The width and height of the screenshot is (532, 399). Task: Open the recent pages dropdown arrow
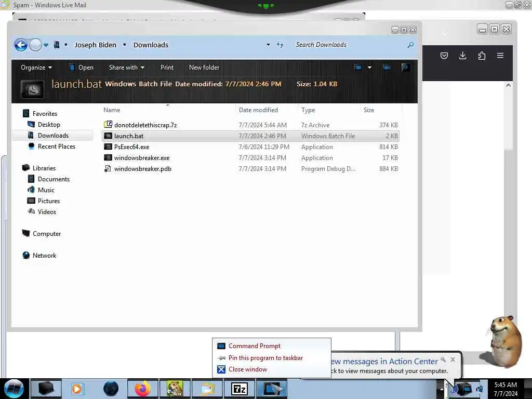click(x=46, y=45)
